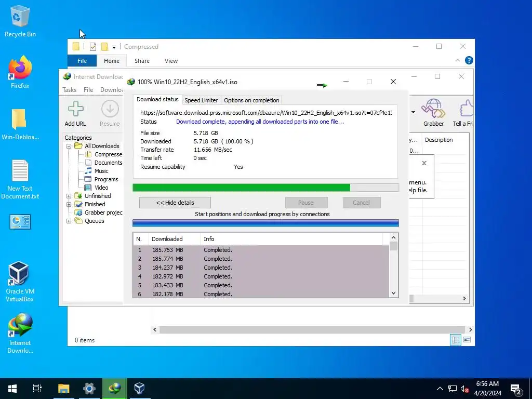532x399 pixels.
Task: Open Task View on the taskbar
Action: pos(37,389)
